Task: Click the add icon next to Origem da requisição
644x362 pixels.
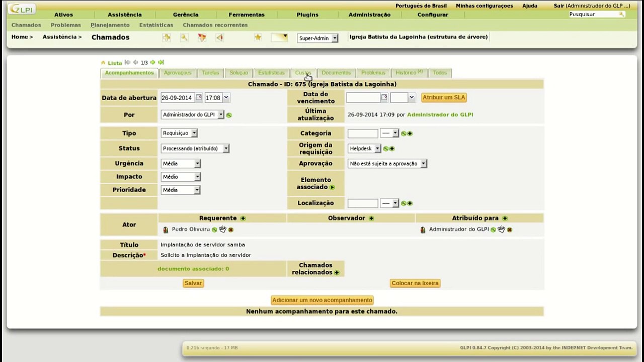Action: click(x=392, y=149)
